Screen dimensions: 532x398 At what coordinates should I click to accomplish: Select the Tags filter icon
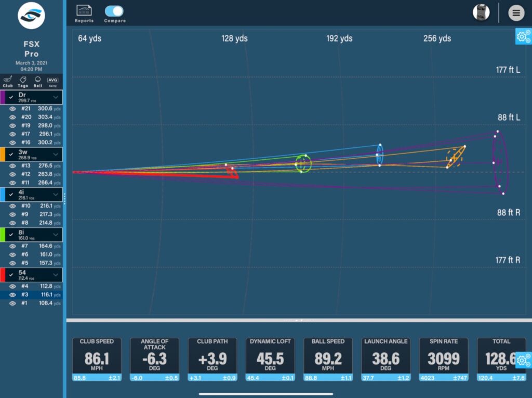pos(23,81)
